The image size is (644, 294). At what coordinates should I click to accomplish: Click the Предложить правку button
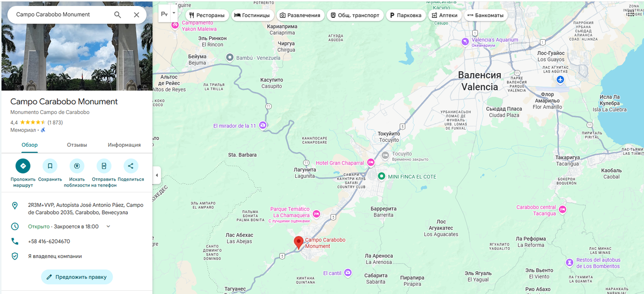point(77,277)
